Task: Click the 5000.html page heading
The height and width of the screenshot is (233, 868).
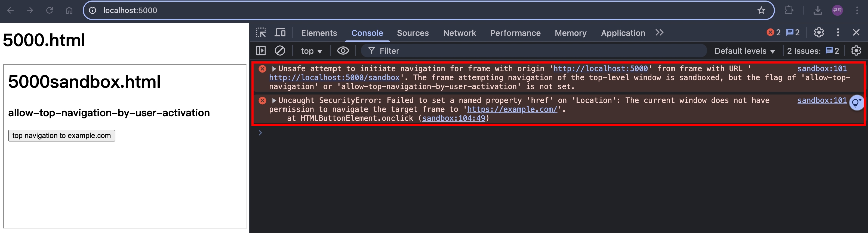Action: [44, 40]
